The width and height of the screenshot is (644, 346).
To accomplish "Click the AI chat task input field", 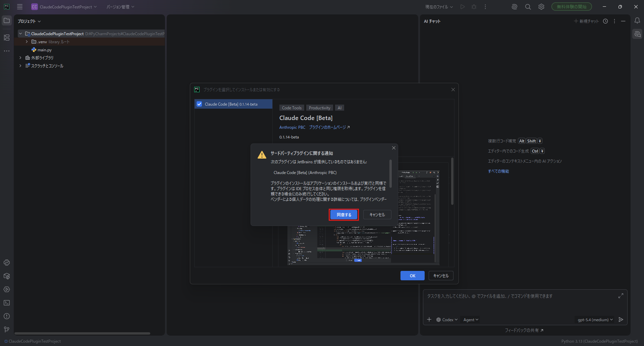I will 520,302.
